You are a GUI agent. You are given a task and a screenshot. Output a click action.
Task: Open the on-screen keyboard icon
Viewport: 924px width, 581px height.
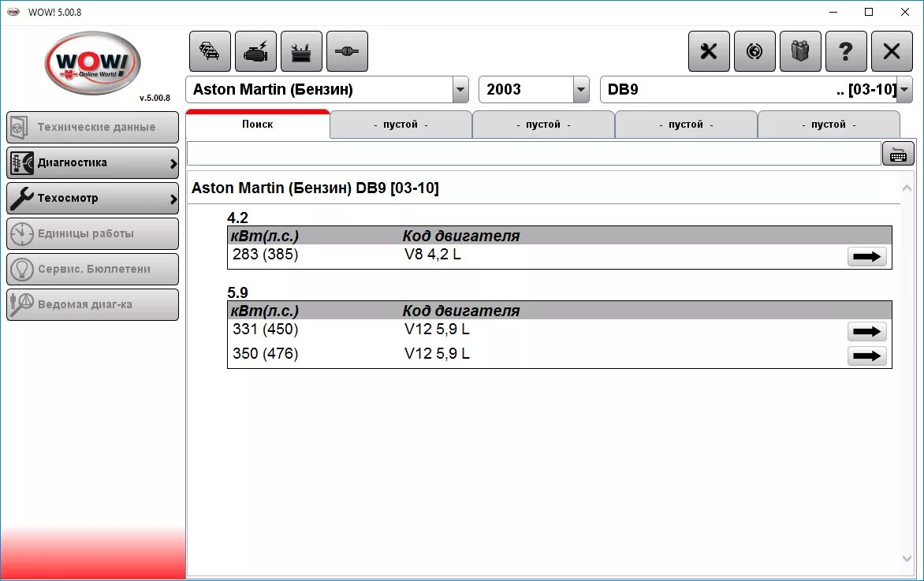tap(898, 154)
